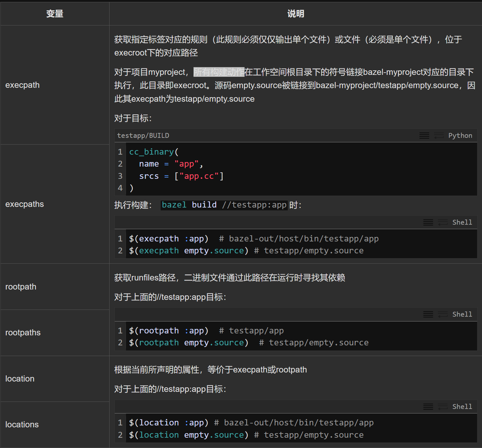Click Shell label above execpath code
Viewport: 482px width, 448px height.
pos(462,222)
